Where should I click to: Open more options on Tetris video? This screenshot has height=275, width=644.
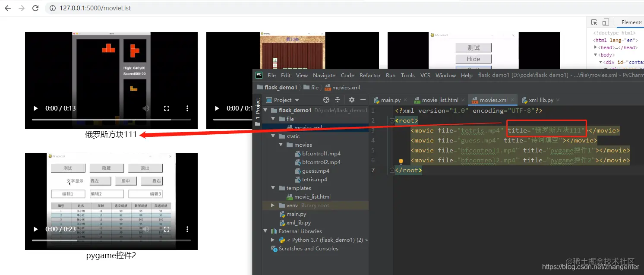187,108
